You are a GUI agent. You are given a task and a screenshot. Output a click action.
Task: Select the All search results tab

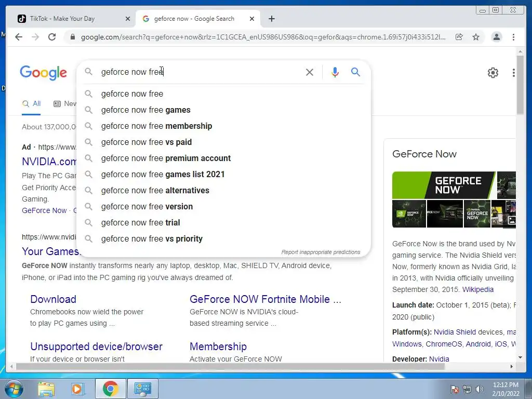pyautogui.click(x=31, y=104)
